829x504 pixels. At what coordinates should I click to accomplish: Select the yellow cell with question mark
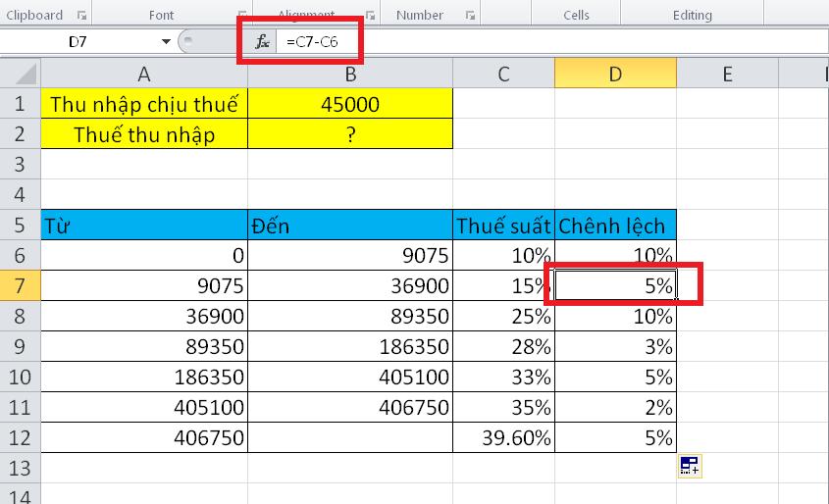[350, 133]
